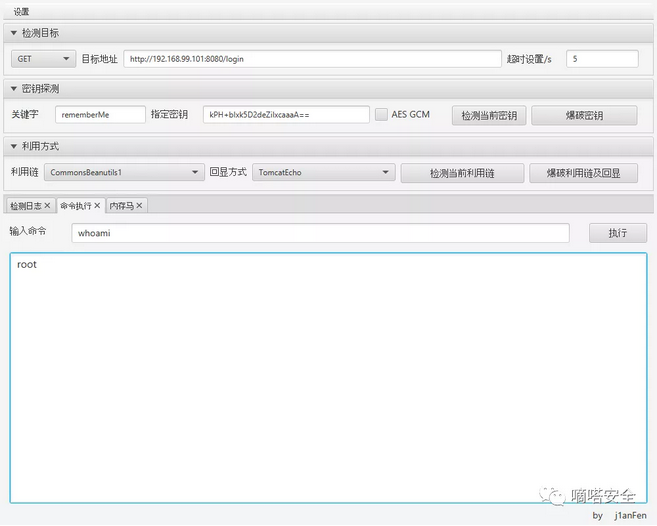Click the 检测当前利用链 button
The height and width of the screenshot is (526, 657).
[462, 173]
